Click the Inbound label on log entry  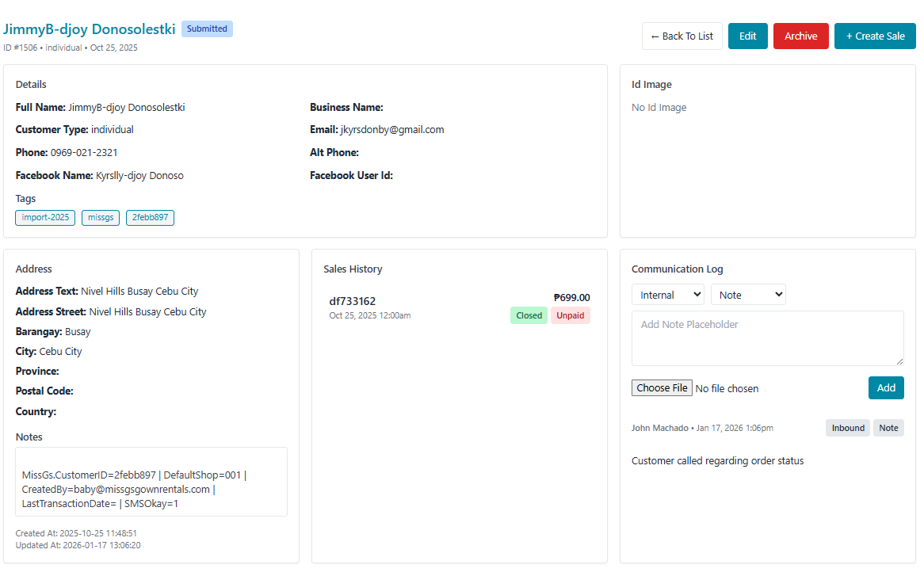[847, 428]
